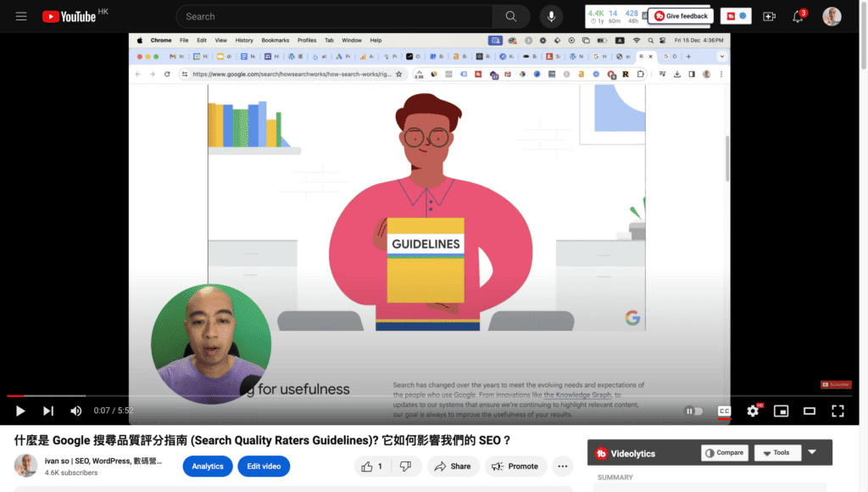Image resolution: width=868 pixels, height=492 pixels.
Task: Click the Edit video button
Action: coord(264,466)
